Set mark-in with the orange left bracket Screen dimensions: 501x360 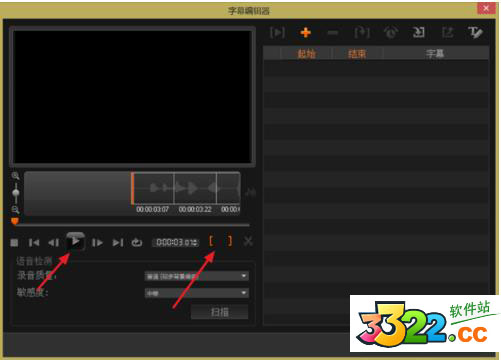point(211,241)
